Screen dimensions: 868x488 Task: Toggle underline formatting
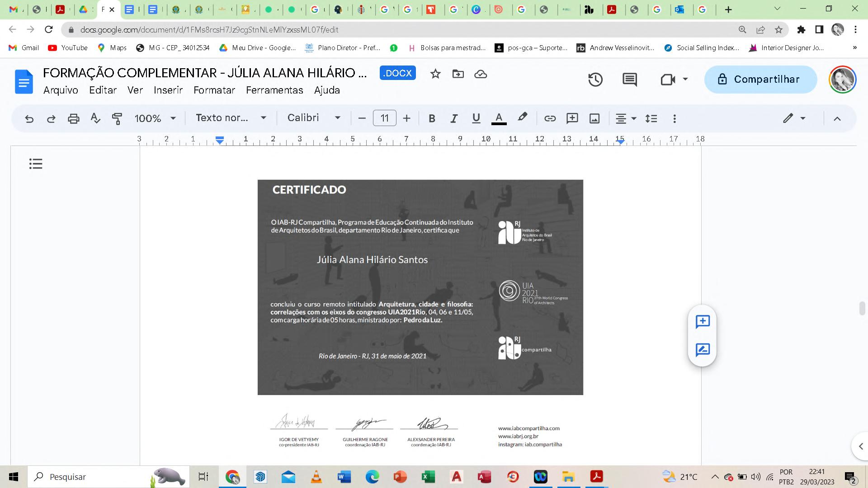tap(476, 118)
